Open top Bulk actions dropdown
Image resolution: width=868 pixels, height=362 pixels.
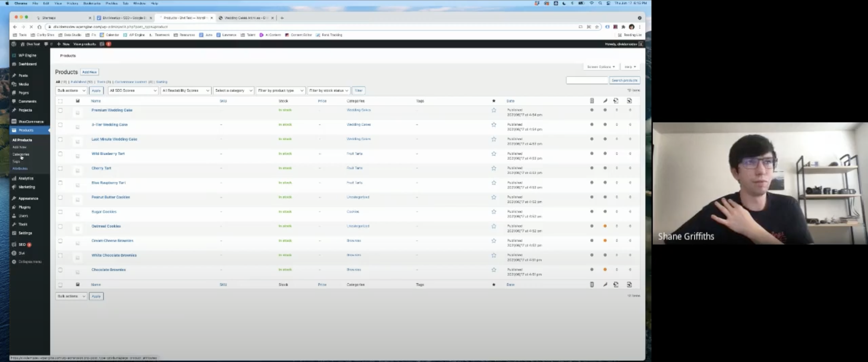(71, 91)
